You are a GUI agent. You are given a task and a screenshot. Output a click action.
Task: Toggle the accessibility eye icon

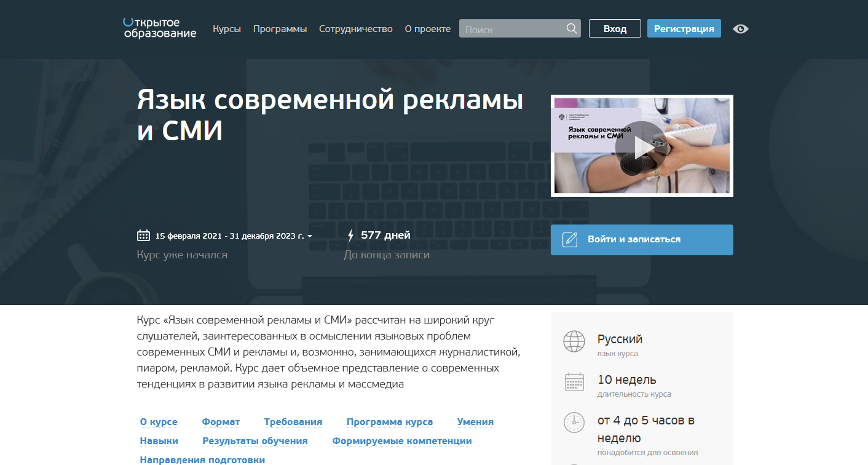pyautogui.click(x=740, y=28)
